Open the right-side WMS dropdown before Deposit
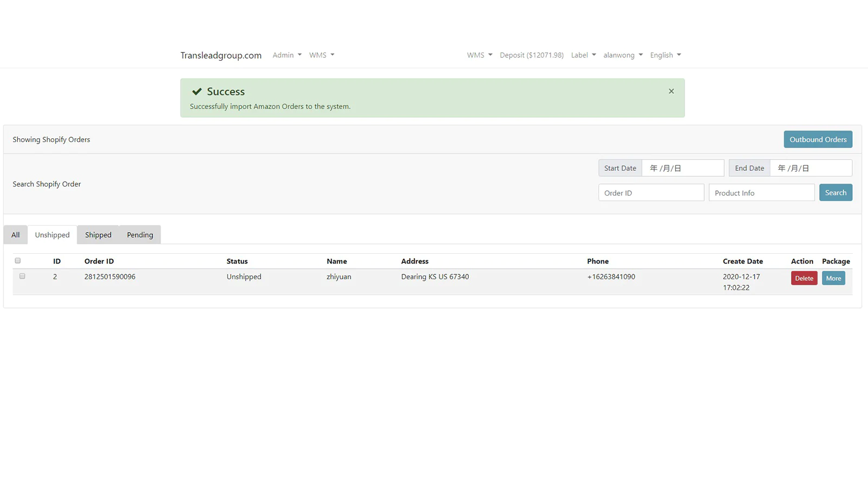Screen dimensions: 868x488 coord(479,55)
